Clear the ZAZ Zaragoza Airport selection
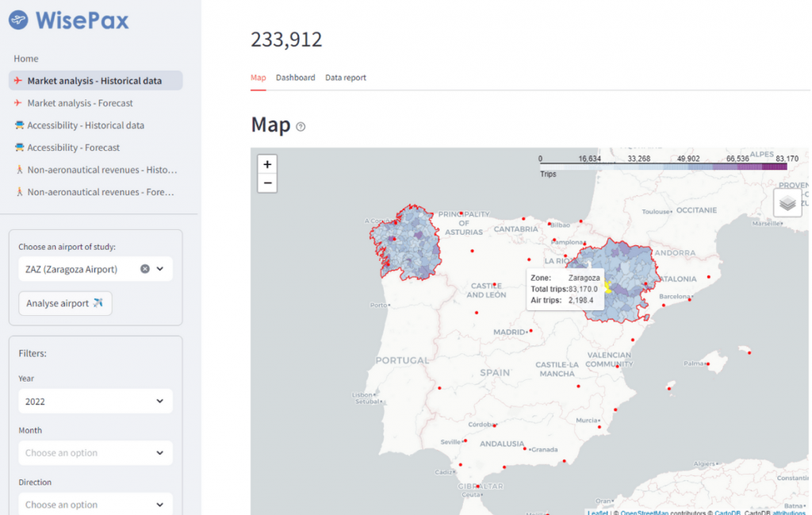The height and width of the screenshot is (515, 812). click(145, 269)
